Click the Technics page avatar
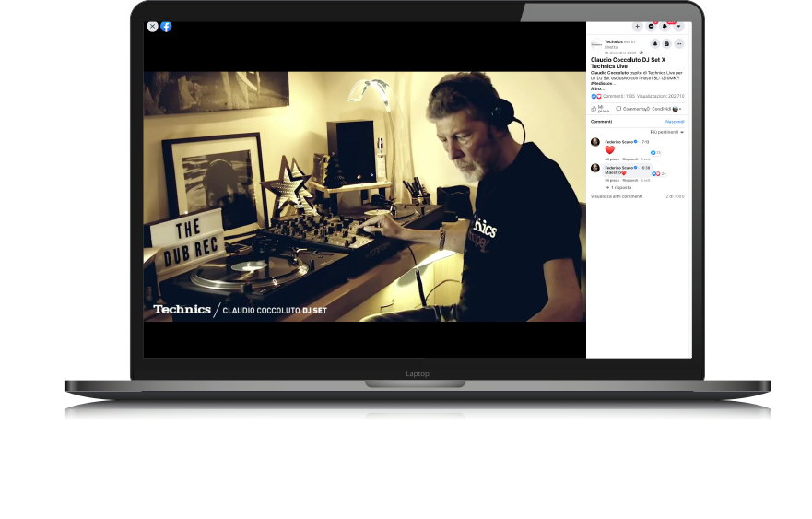This screenshot has height=519, width=812. 596,44
